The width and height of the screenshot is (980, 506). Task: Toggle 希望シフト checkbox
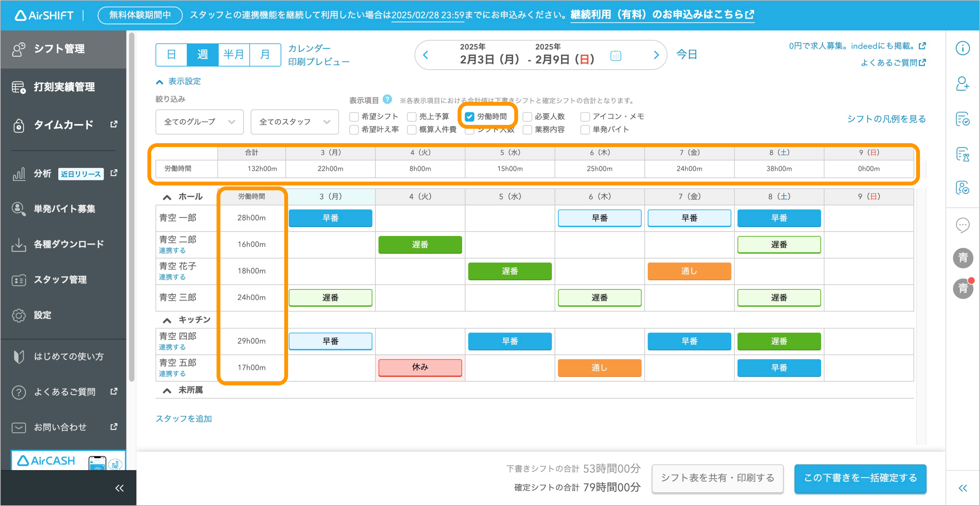(354, 117)
